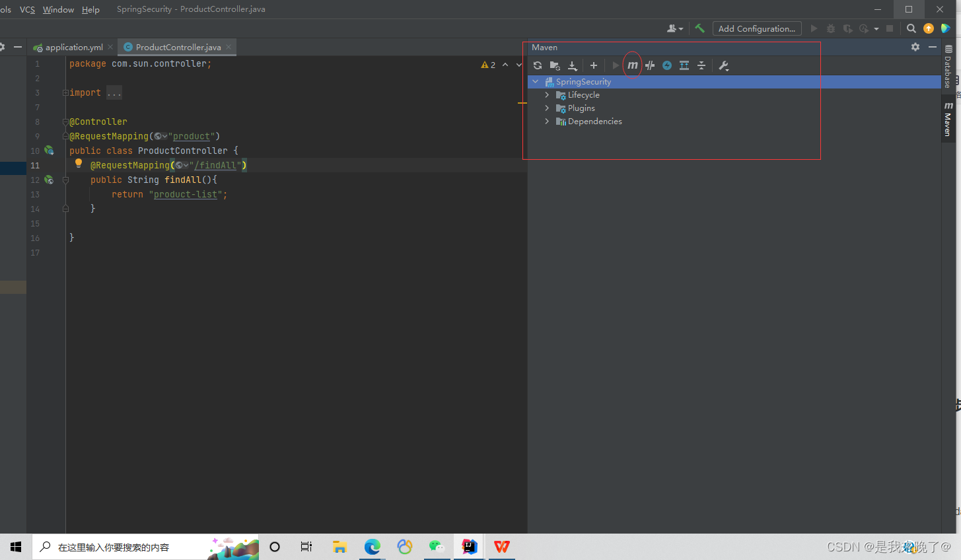Viewport: 961px width, 560px height.
Task: Toggle Maven offline mode
Action: (x=667, y=65)
